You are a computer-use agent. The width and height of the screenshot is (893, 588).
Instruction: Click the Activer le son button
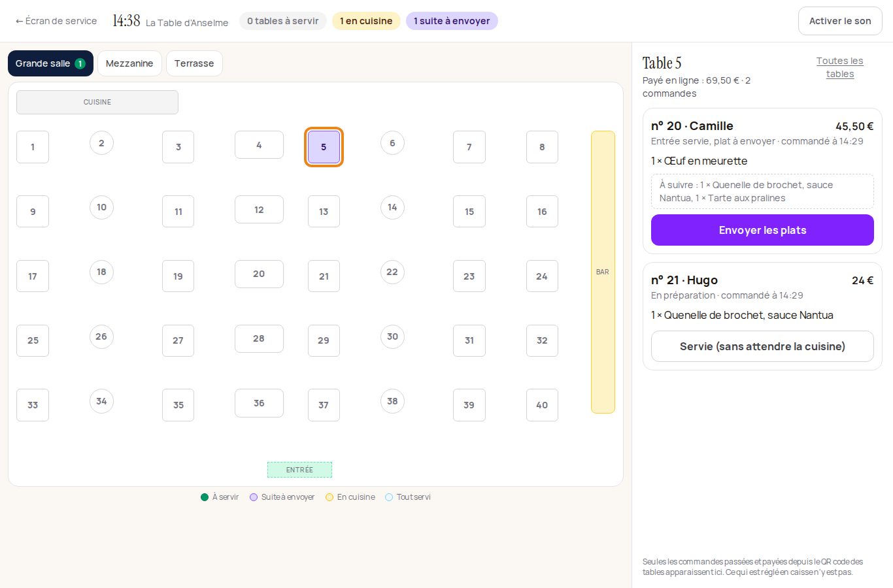(x=840, y=21)
